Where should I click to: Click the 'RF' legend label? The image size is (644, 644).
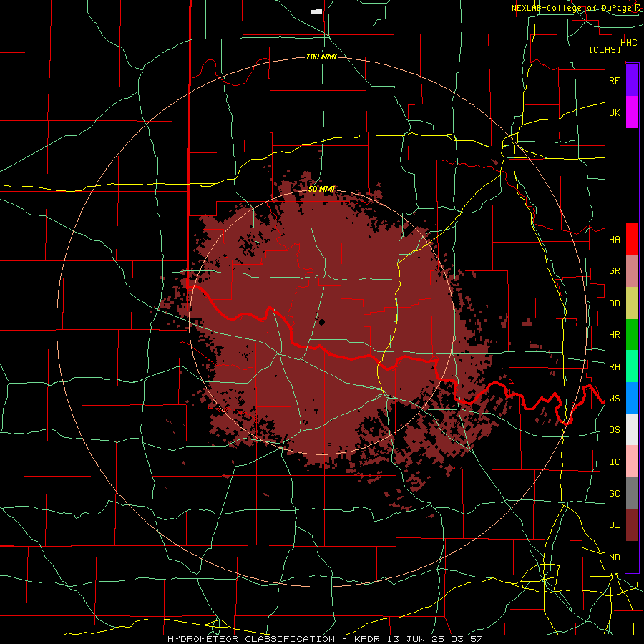pyautogui.click(x=614, y=80)
